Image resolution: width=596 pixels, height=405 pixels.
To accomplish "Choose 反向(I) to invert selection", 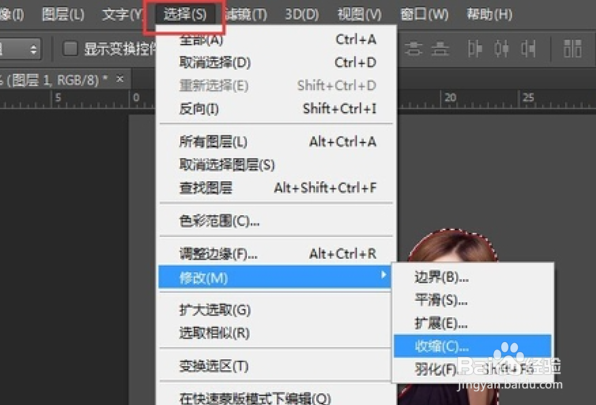I will (x=276, y=109).
